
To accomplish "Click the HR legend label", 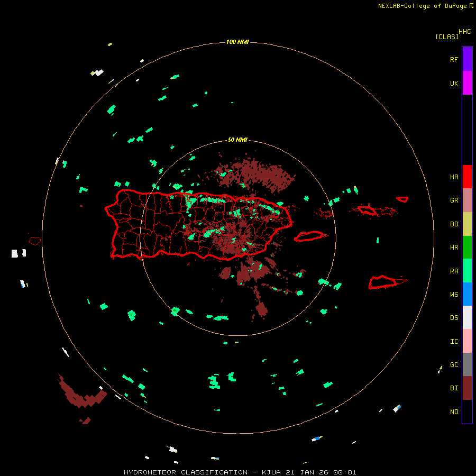I will click(454, 248).
